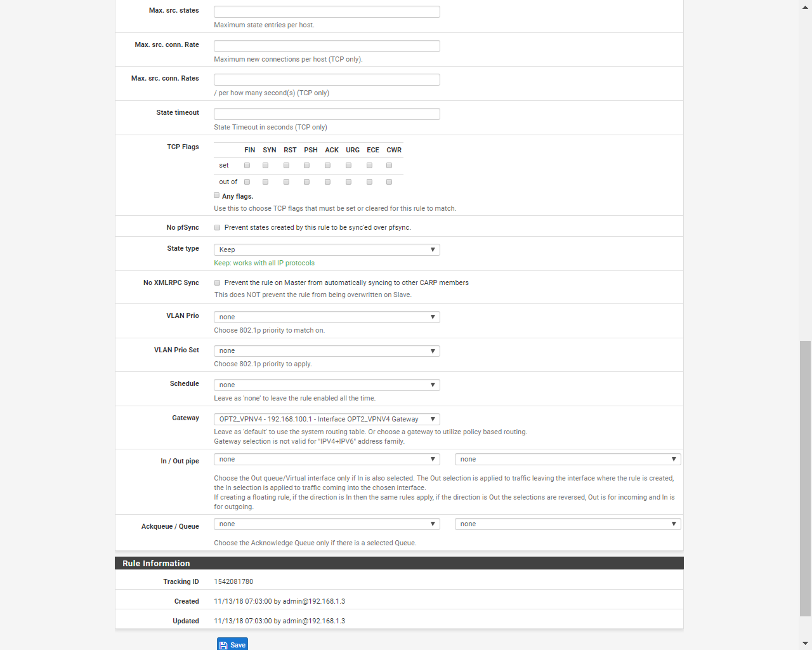Click the Max. src. conn. Rate input field
Screen dimensions: 812x650
pyautogui.click(x=327, y=46)
